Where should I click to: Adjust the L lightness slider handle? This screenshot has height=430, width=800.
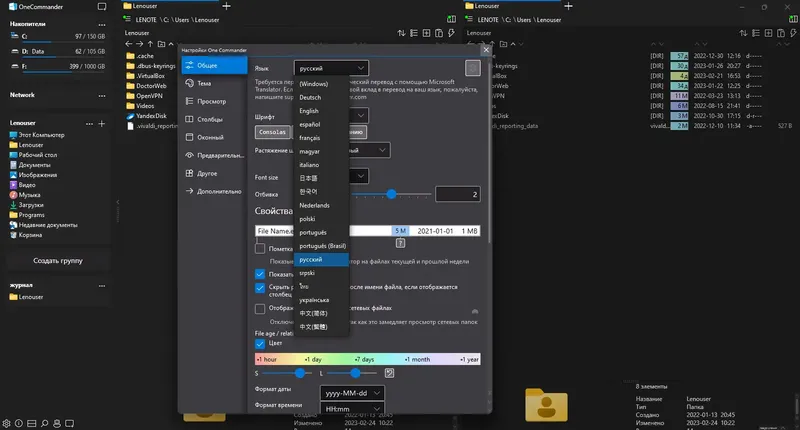click(355, 373)
